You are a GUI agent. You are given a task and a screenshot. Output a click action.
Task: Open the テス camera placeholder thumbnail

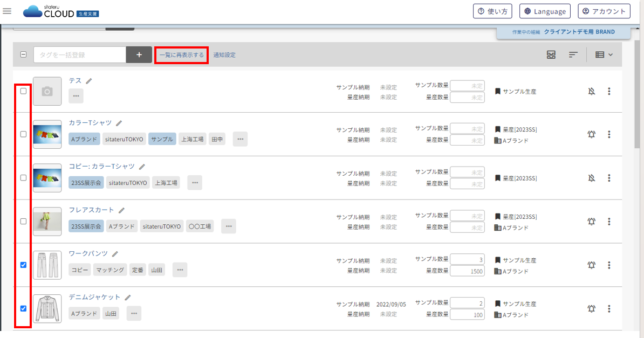click(x=47, y=91)
